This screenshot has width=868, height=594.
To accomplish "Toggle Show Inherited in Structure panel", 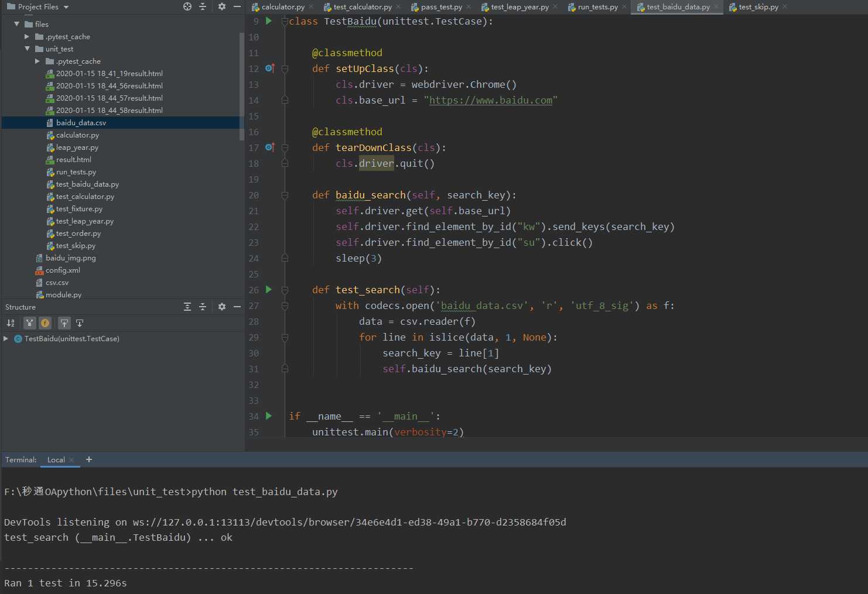I will click(29, 323).
